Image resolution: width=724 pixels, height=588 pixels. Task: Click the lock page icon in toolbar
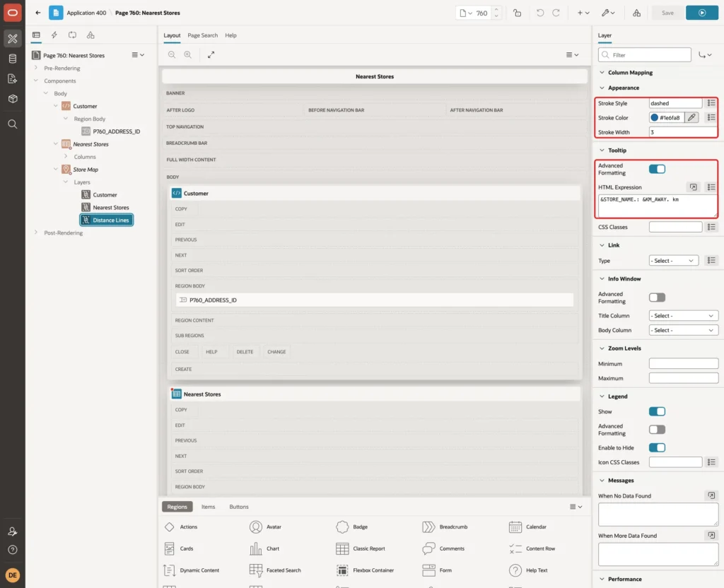517,13
